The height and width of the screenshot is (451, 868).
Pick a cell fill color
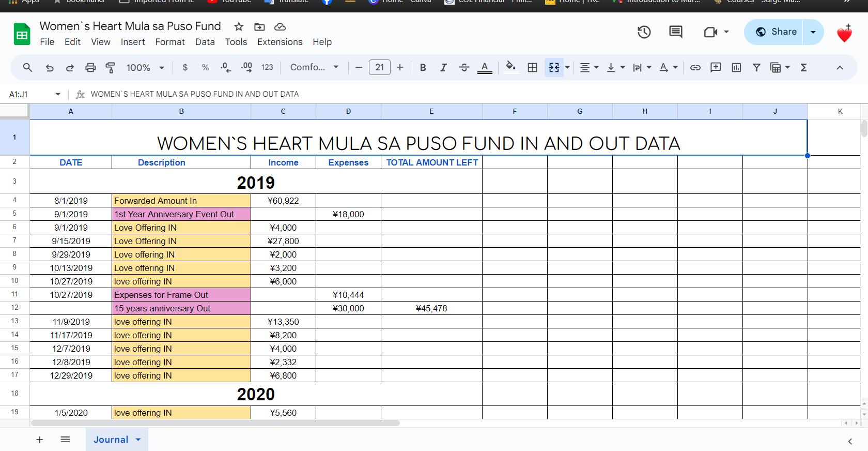pos(511,67)
